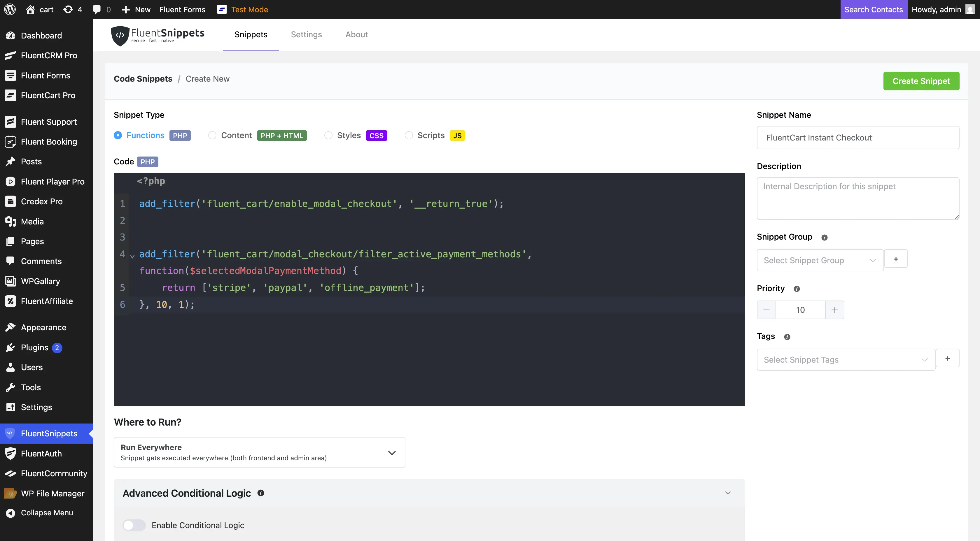Expand the Run Everywhere dropdown

tap(392, 452)
